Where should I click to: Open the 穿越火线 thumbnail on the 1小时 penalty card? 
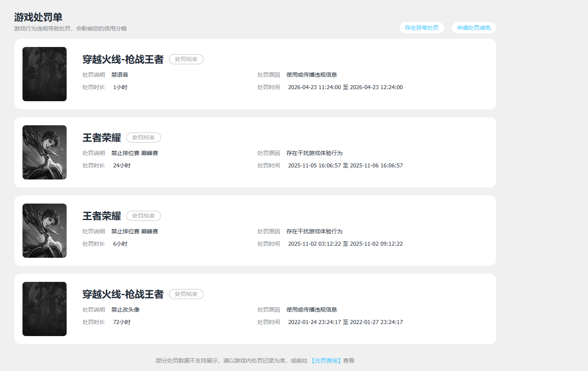tap(45, 74)
